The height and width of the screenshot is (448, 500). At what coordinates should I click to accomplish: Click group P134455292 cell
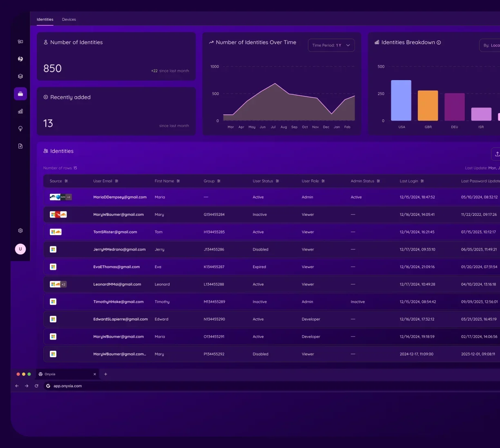pyautogui.click(x=214, y=354)
